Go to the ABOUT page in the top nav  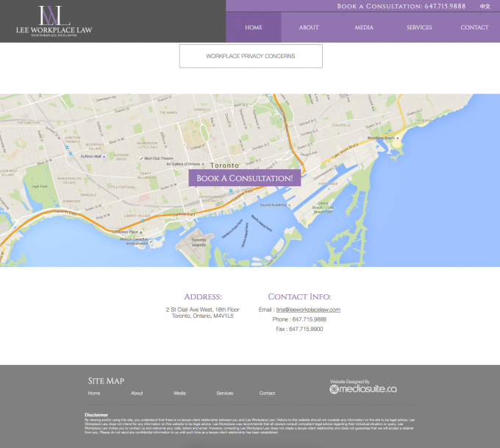(309, 28)
